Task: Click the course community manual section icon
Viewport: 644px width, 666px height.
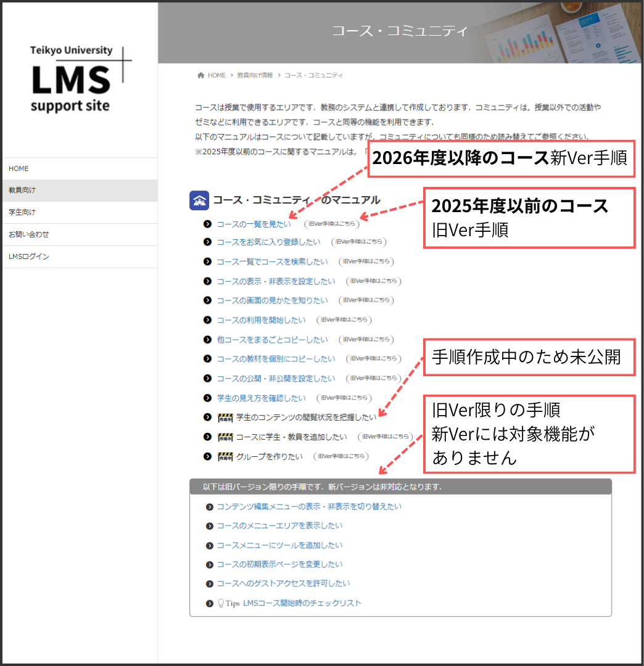Action: tap(199, 200)
